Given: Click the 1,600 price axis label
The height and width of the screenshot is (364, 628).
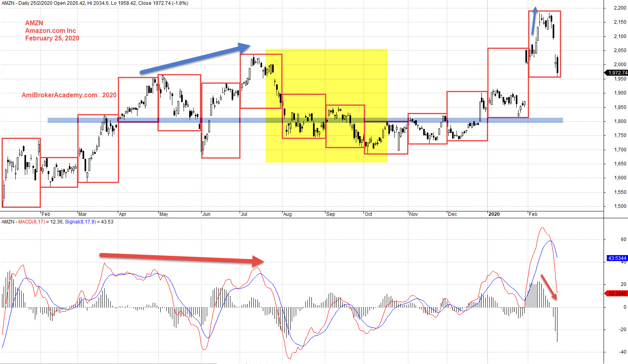Looking at the screenshot, I should click(620, 178).
